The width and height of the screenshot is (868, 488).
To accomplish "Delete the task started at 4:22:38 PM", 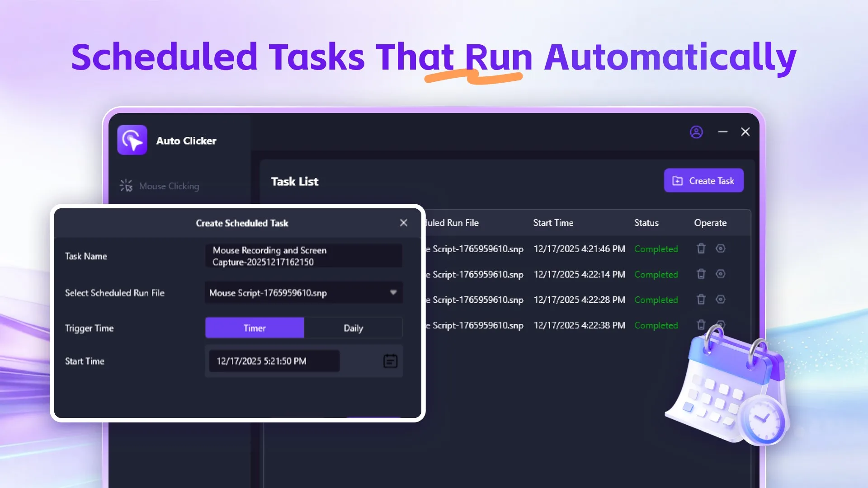I will [701, 324].
